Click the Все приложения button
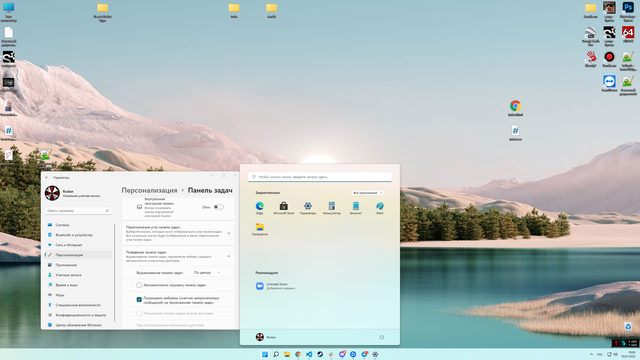640x360 pixels. [367, 193]
